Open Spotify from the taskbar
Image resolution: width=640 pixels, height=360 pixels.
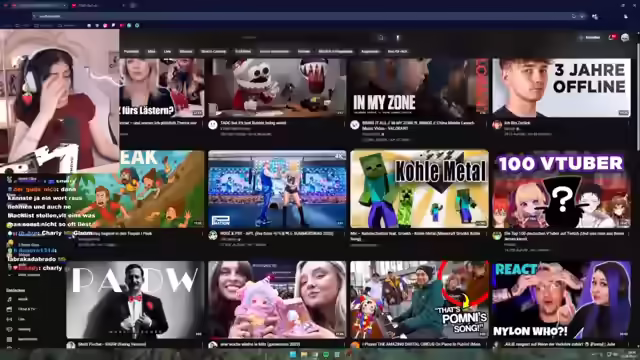pyautogui.click(x=326, y=354)
